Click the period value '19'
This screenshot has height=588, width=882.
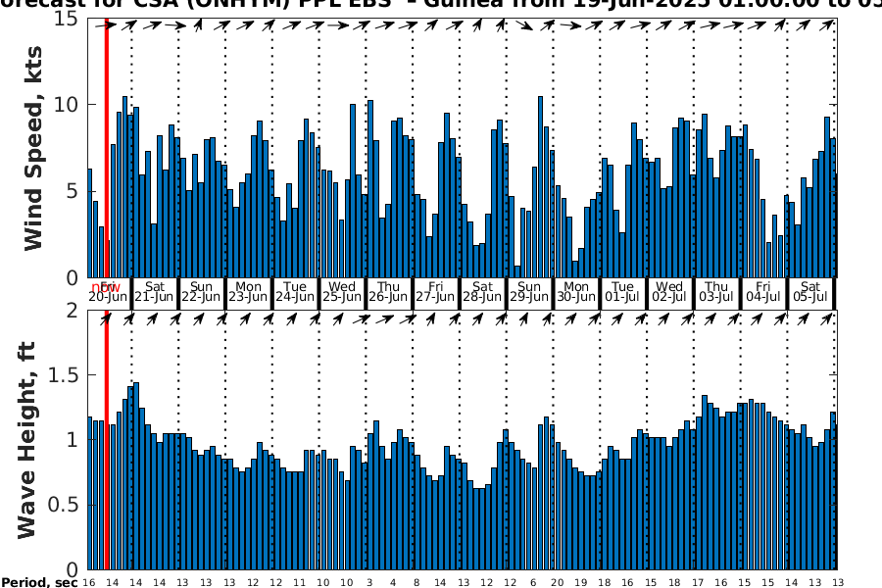coord(580,582)
